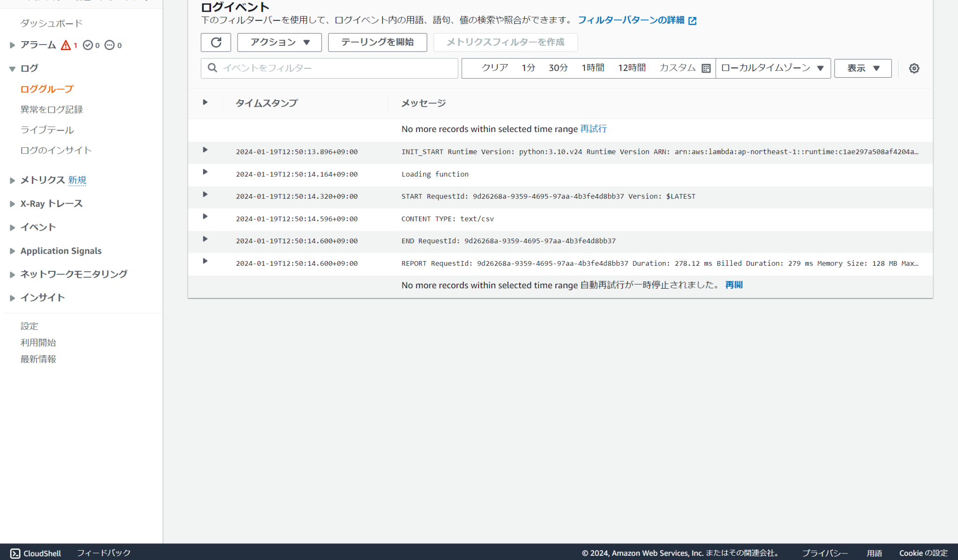Open the 表示 dropdown
The height and width of the screenshot is (560, 958).
click(862, 68)
